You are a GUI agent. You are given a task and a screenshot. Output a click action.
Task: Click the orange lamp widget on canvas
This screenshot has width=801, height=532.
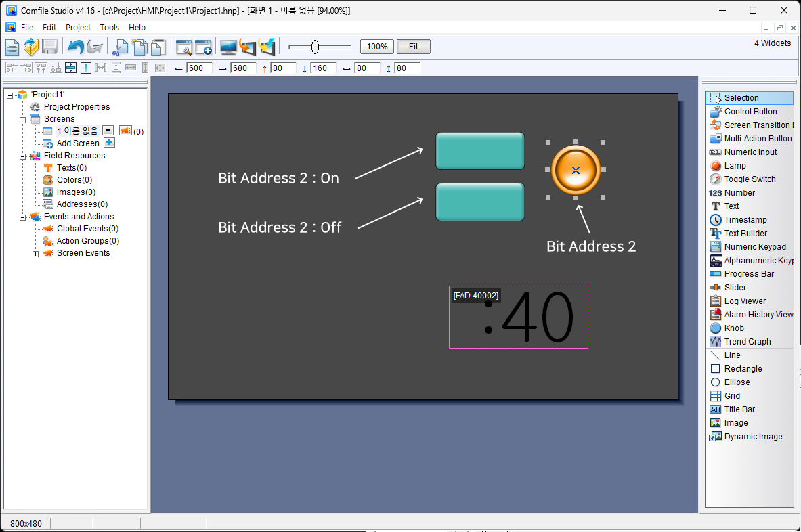point(575,170)
